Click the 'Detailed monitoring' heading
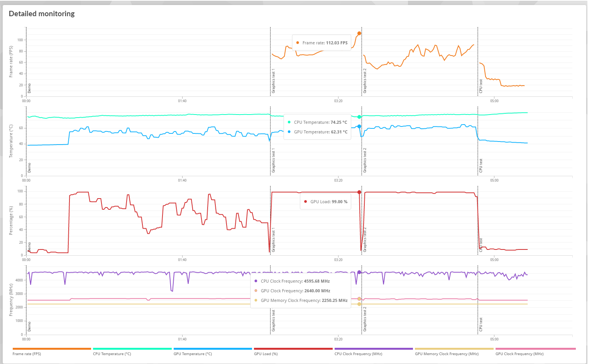The width and height of the screenshot is (599, 364). click(x=42, y=14)
